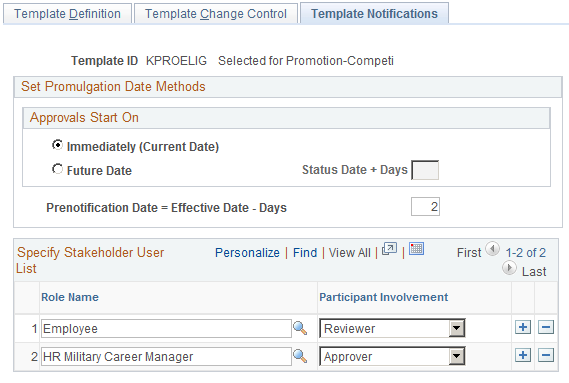569x383 pixels.
Task: Select Immediately (Current Date) radio option
Action: (x=57, y=145)
